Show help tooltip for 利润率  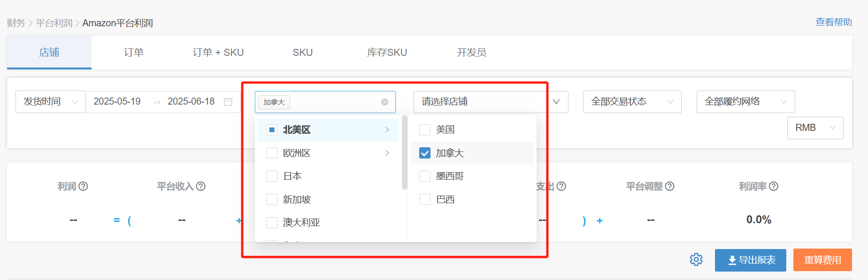coord(774,186)
